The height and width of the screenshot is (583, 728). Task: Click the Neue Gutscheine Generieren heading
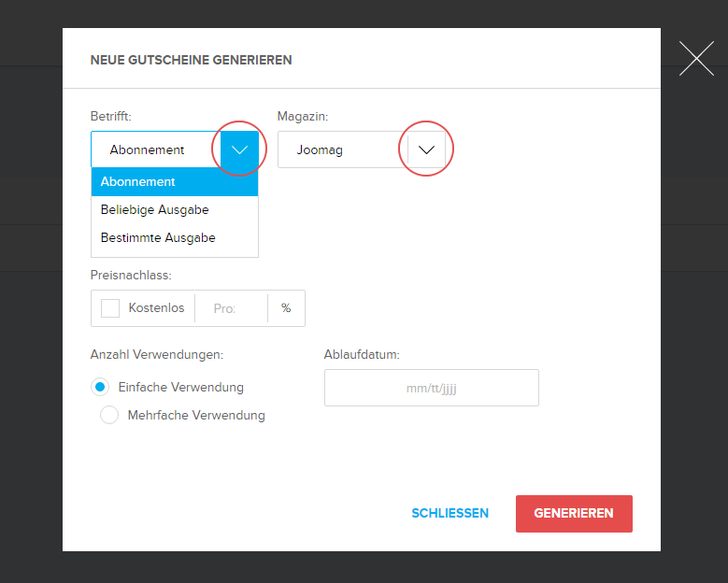coord(191,60)
